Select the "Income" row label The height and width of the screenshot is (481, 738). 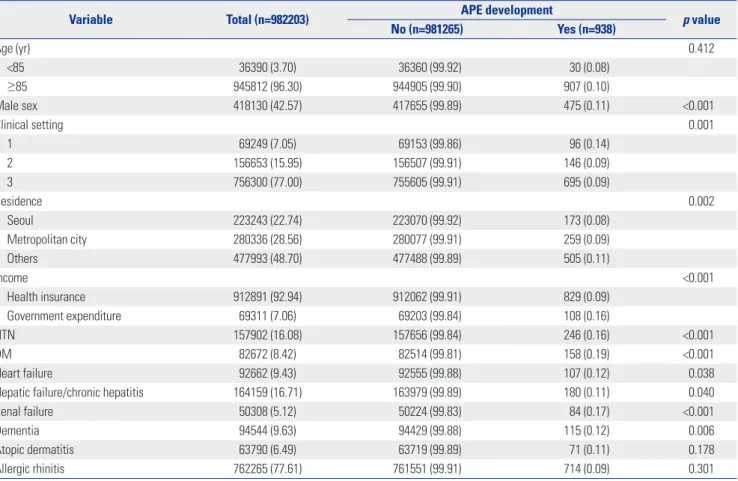coord(14,278)
